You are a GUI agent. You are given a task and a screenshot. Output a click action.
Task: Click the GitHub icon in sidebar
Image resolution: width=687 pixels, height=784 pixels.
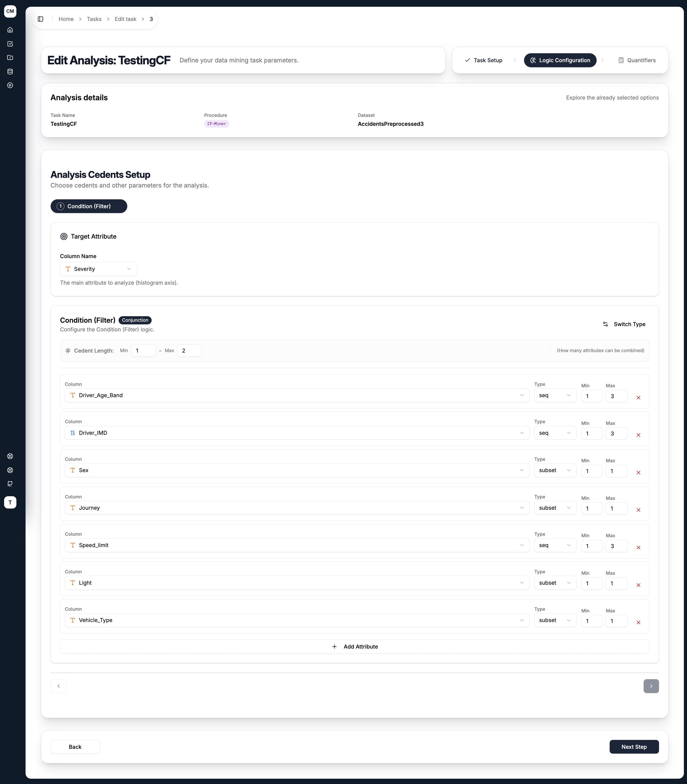tap(10, 484)
